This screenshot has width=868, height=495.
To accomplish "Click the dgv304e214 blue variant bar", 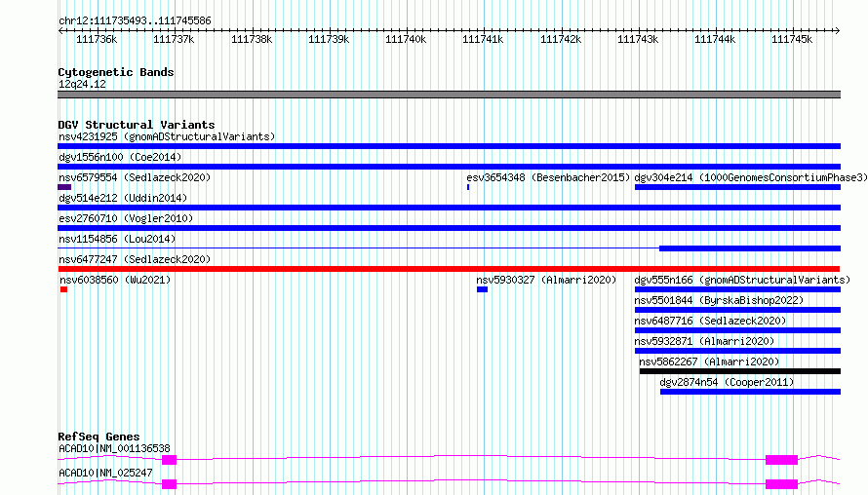I will 737,187.
